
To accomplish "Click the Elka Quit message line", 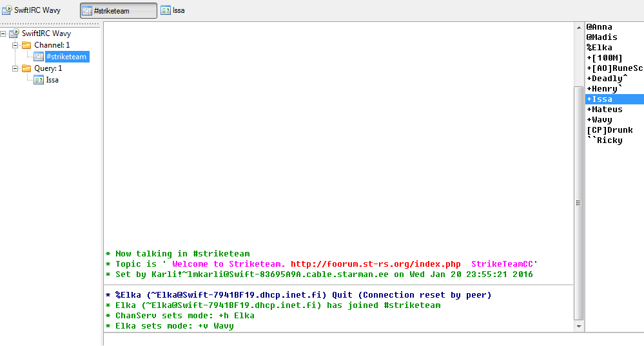I will [298, 294].
